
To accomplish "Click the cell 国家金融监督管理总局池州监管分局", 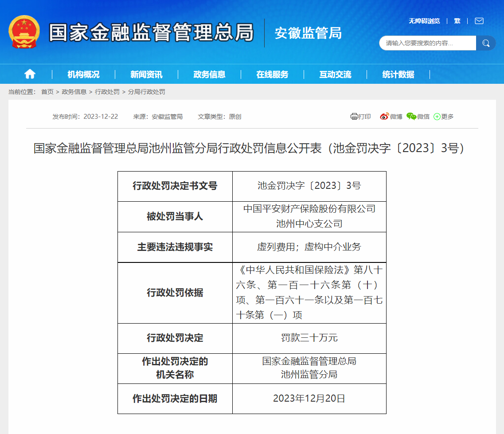I will click(x=309, y=368).
